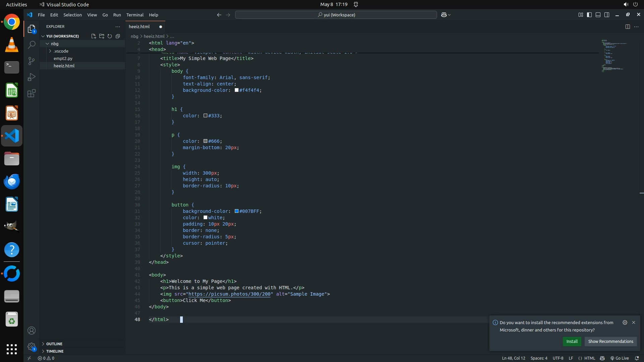Open the Source Control view
The width and height of the screenshot is (644, 362).
[32, 61]
